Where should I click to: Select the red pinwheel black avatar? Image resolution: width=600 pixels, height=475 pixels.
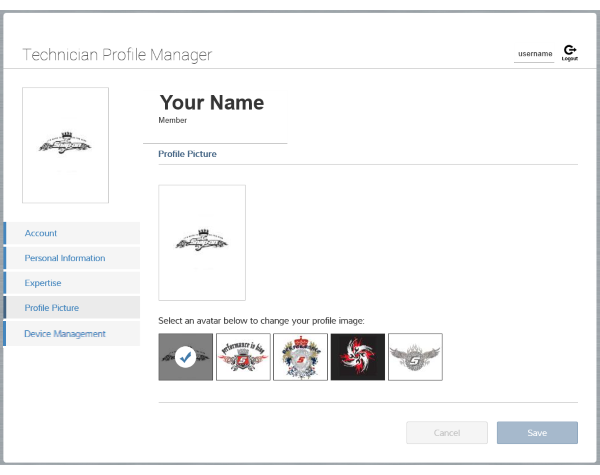pyautogui.click(x=358, y=357)
